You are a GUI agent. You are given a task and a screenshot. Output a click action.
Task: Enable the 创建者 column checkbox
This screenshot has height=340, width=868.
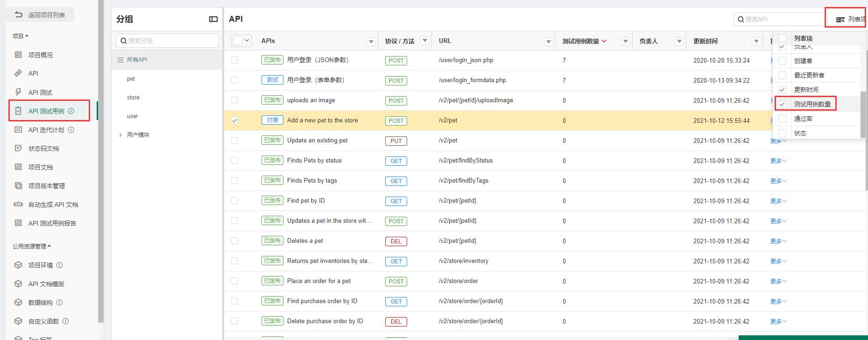(x=783, y=61)
